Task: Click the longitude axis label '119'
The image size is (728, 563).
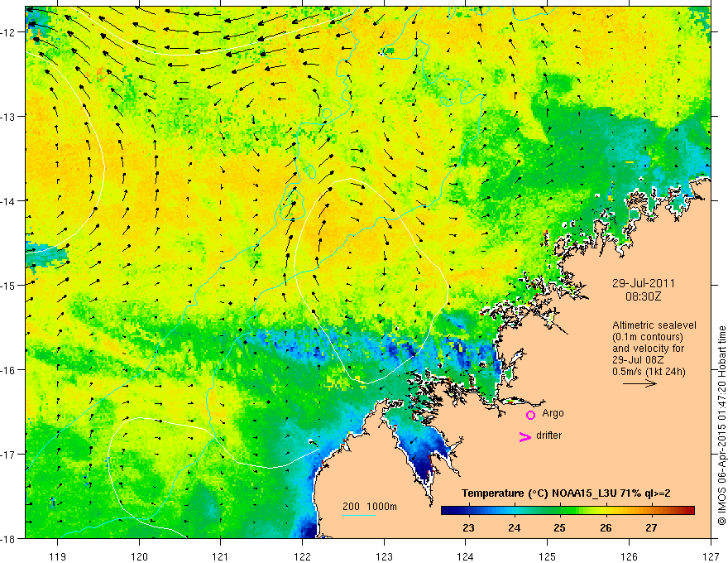Action: pos(58,556)
